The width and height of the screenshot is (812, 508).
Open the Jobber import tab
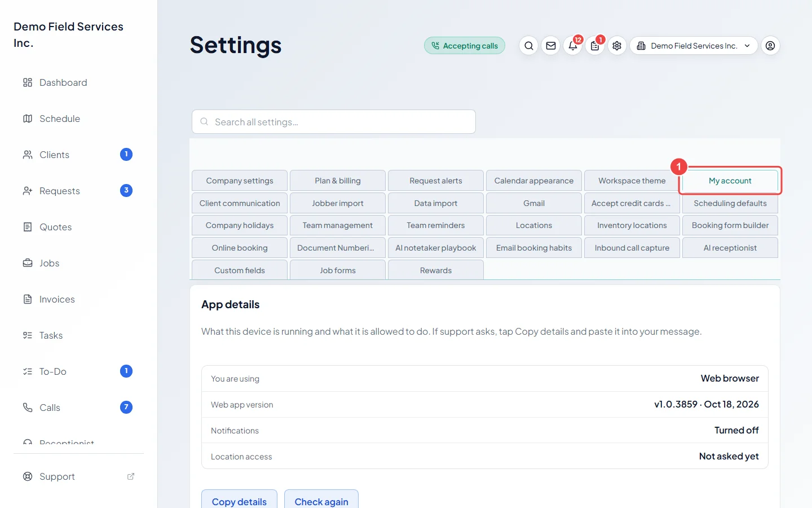tap(338, 203)
